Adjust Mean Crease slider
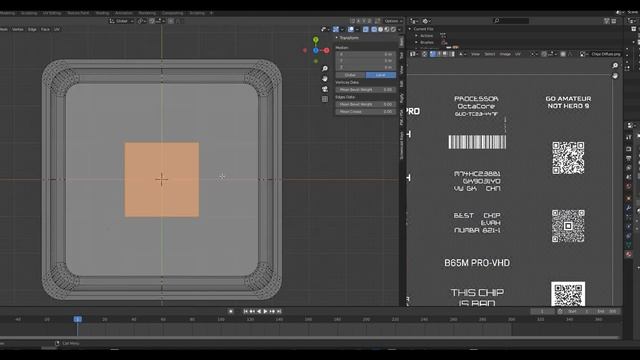Screen dimensions: 640x360 point(365,111)
